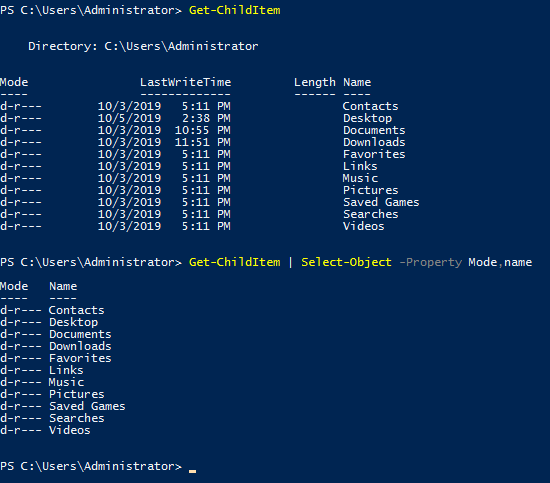The height and width of the screenshot is (483, 550).
Task: Click Documents in the Mode/Name-only output
Action: point(80,334)
